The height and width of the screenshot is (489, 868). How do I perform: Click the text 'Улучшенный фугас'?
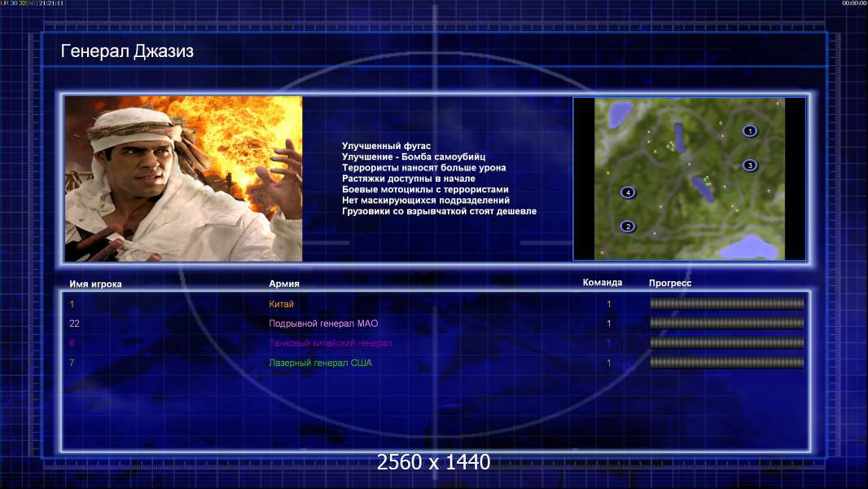[x=386, y=146]
